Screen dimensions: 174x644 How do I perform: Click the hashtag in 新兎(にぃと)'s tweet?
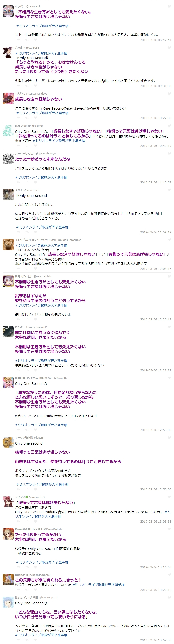(41, 306)
